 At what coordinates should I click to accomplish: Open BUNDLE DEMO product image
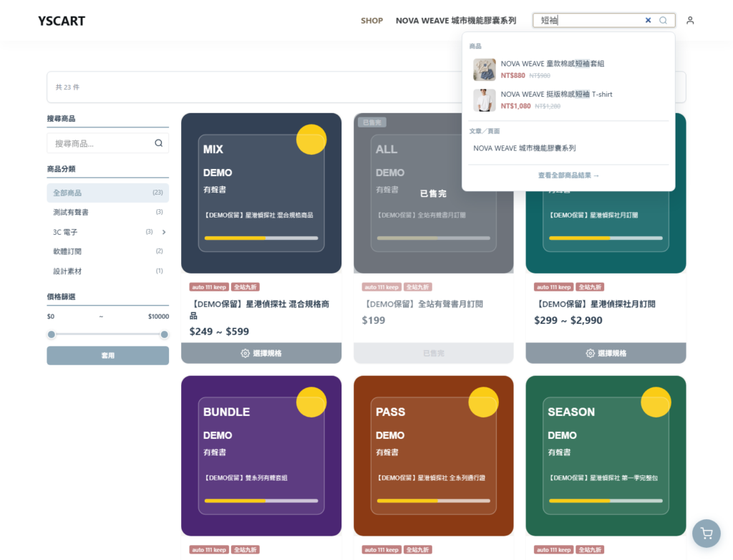pyautogui.click(x=261, y=455)
